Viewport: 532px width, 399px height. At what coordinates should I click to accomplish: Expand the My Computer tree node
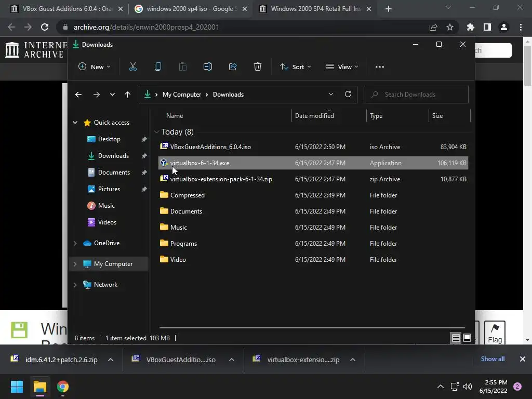tap(75, 264)
